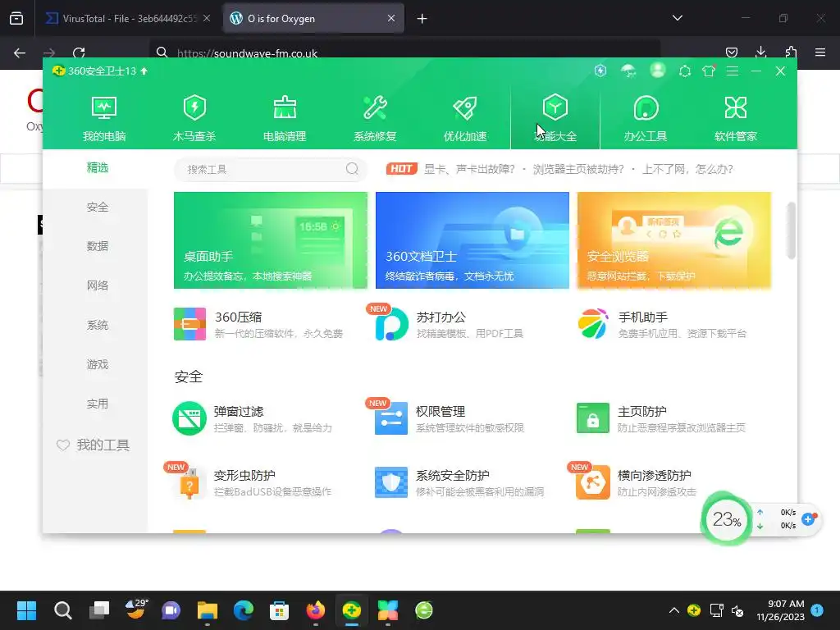840x630 pixels.
Task: Open File Explorer from taskbar
Action: point(208,610)
